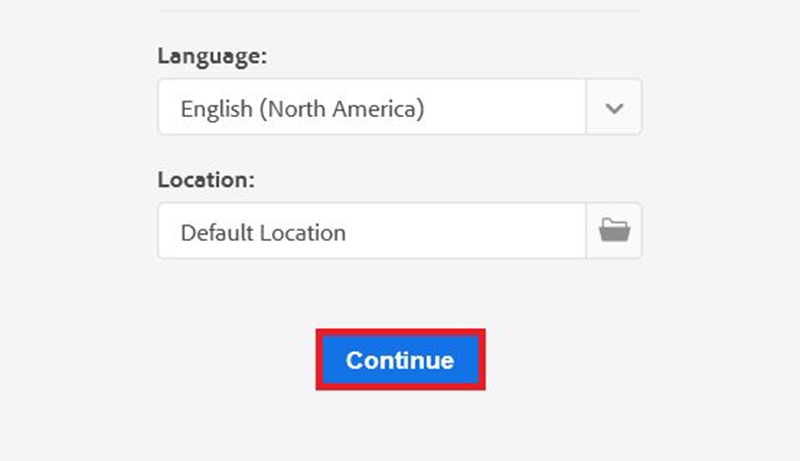Open the location browse folder icon

point(614,230)
